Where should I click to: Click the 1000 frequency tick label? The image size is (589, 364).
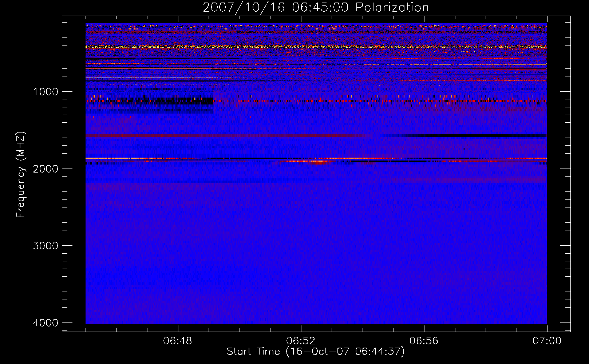46,92
